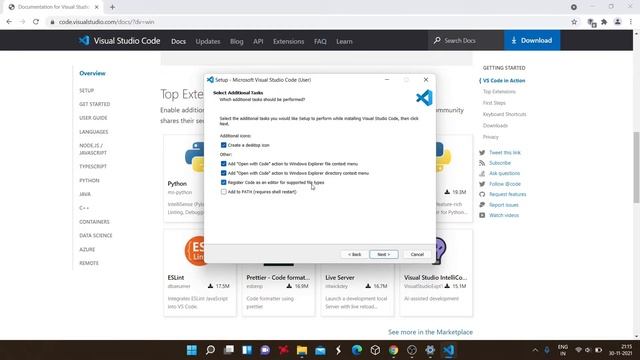Screen dimensions: 640x360
Task: Uncheck Create a desktop icon
Action: [223, 145]
